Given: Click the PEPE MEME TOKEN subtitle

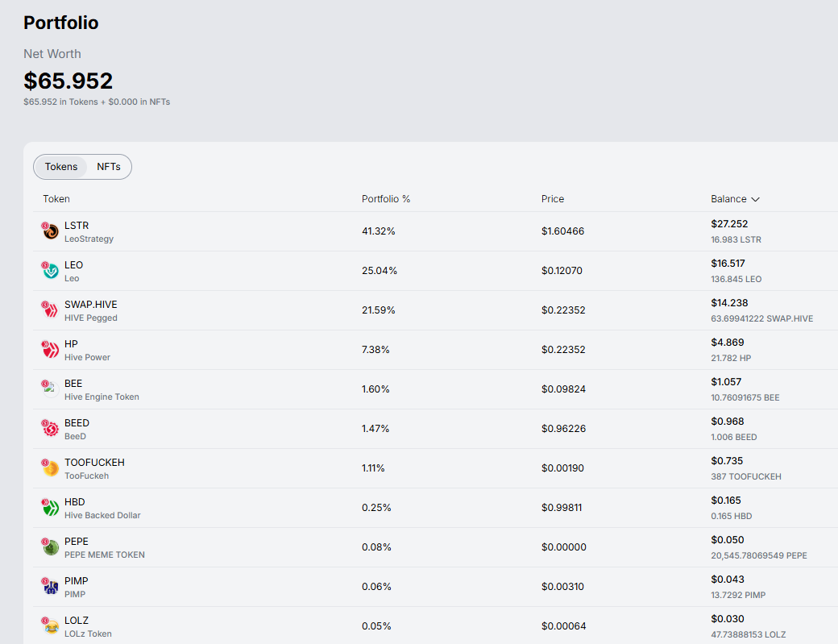Looking at the screenshot, I should coord(105,555).
